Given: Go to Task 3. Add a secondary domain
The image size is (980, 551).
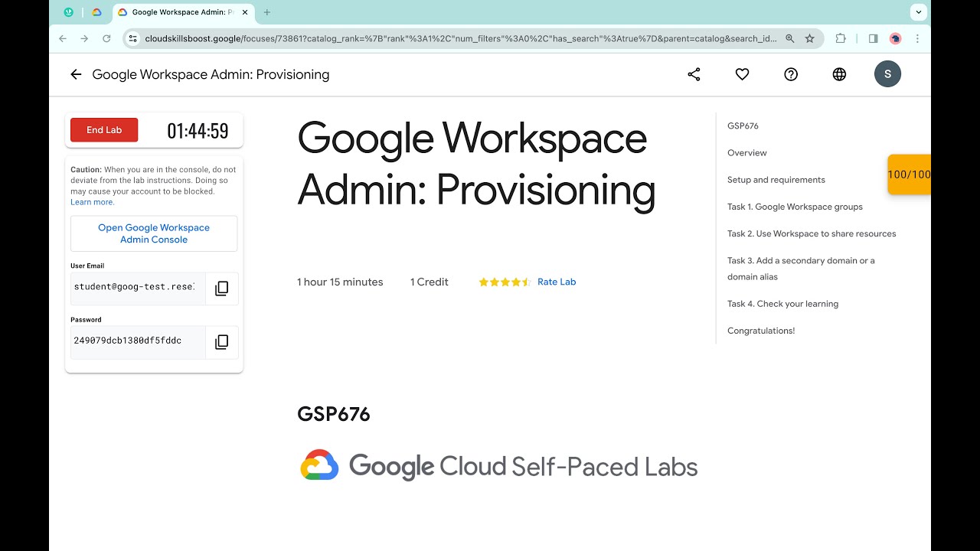Looking at the screenshot, I should (801, 269).
